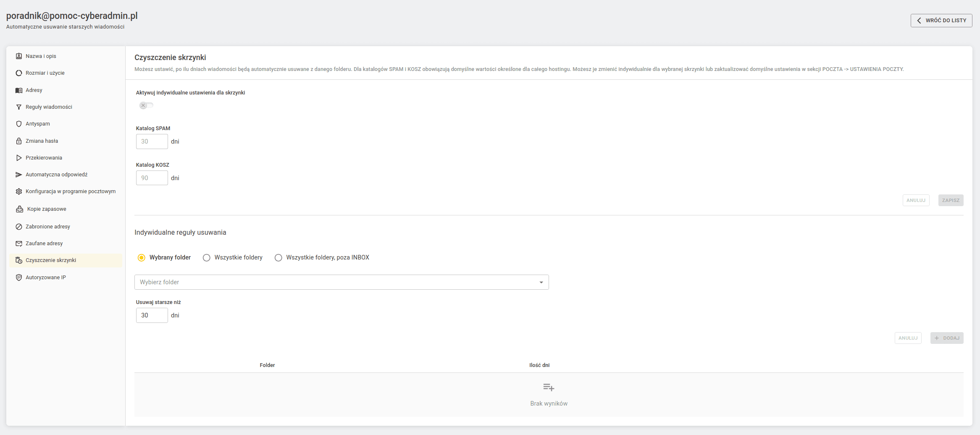Select the Wybrany folder radio button

click(x=142, y=258)
